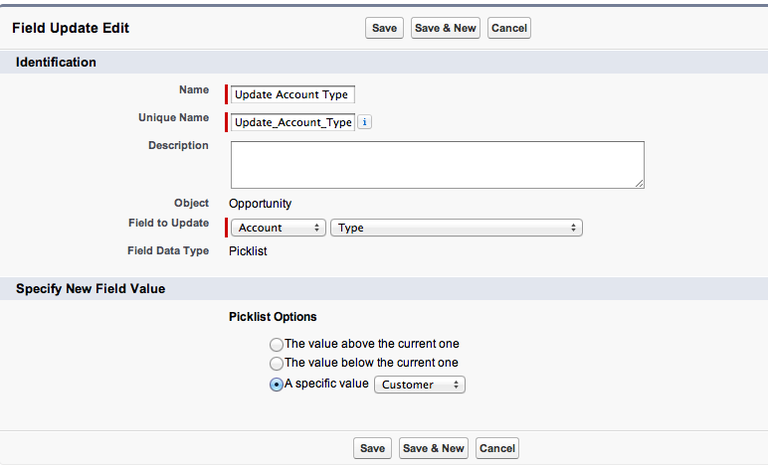Click the bottom Cancel button

pyautogui.click(x=497, y=448)
